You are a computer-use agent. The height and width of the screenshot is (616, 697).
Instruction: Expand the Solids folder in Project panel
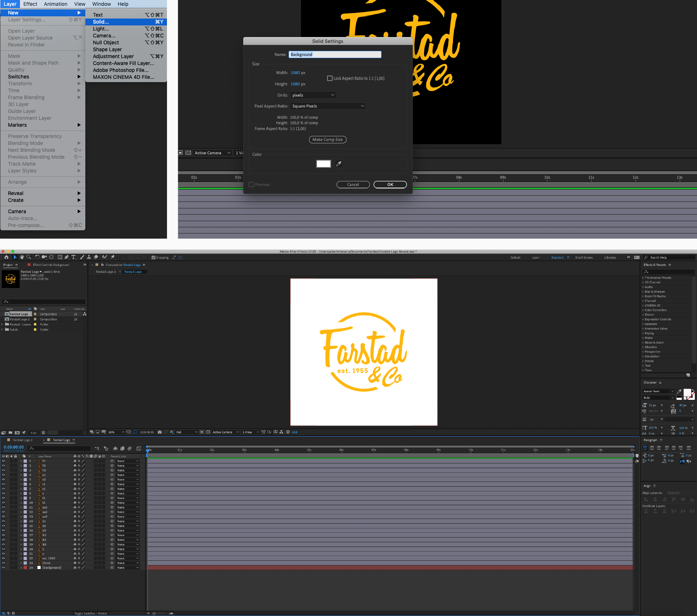[x=3, y=330]
